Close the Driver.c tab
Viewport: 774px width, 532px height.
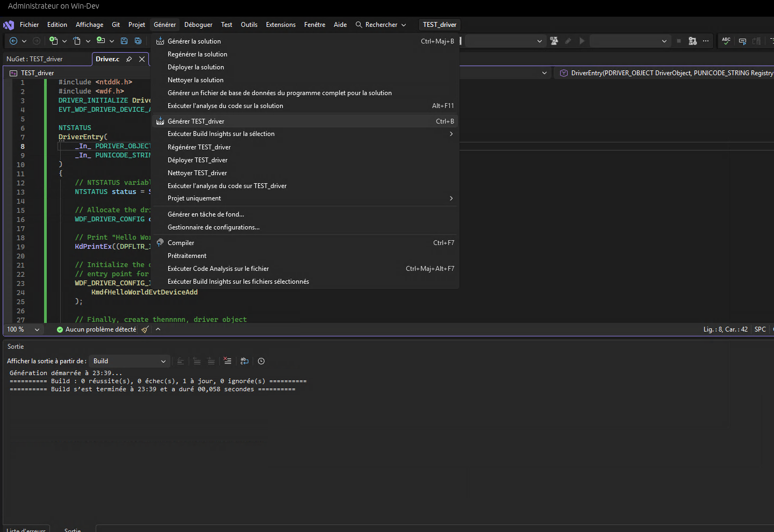[x=142, y=59]
